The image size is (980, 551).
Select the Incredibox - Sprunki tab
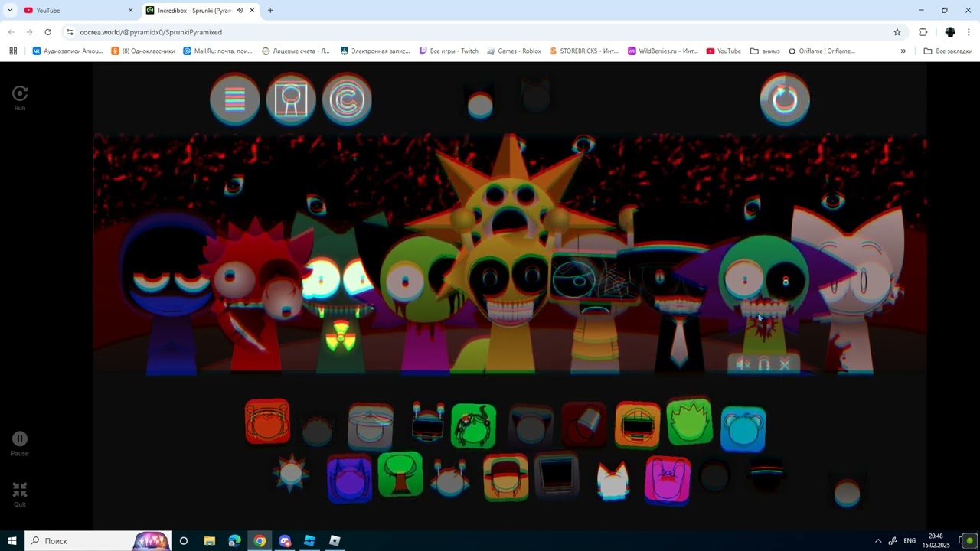coord(201,11)
